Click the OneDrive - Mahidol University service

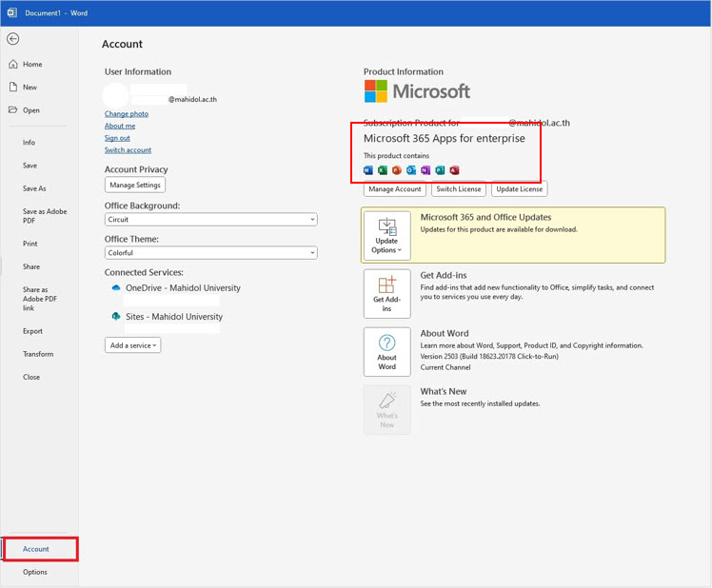point(183,287)
